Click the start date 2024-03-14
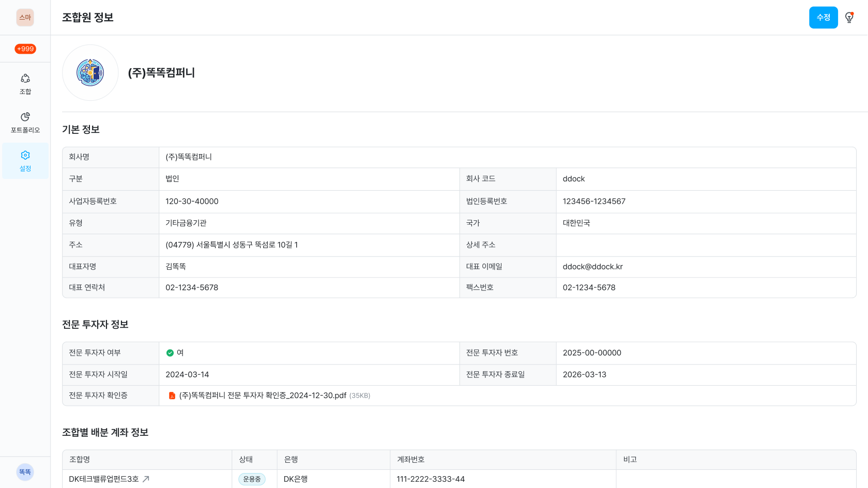Screen dimensions: 868x488 [187, 375]
